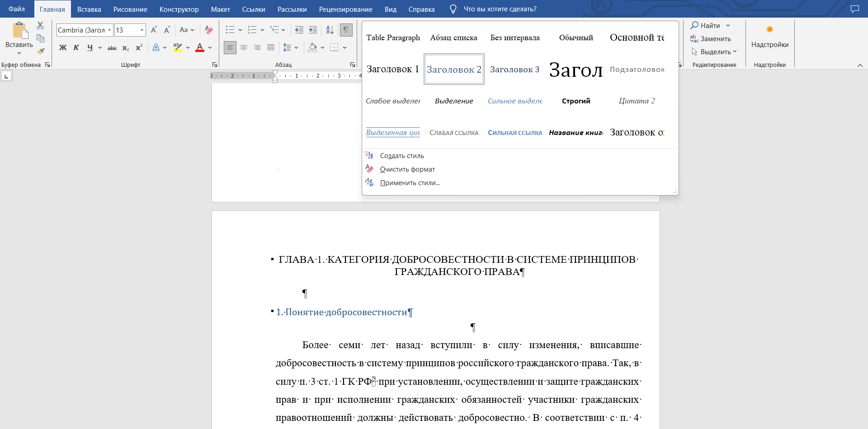Expand the Вставить paste options arrow

click(19, 53)
